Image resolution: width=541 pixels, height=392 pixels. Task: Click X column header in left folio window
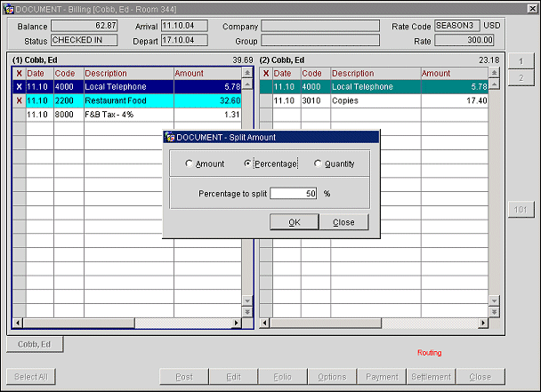19,73
